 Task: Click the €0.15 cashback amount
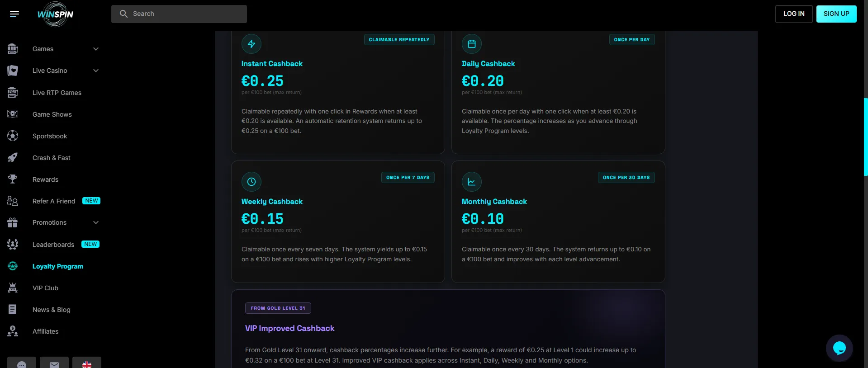coord(262,219)
